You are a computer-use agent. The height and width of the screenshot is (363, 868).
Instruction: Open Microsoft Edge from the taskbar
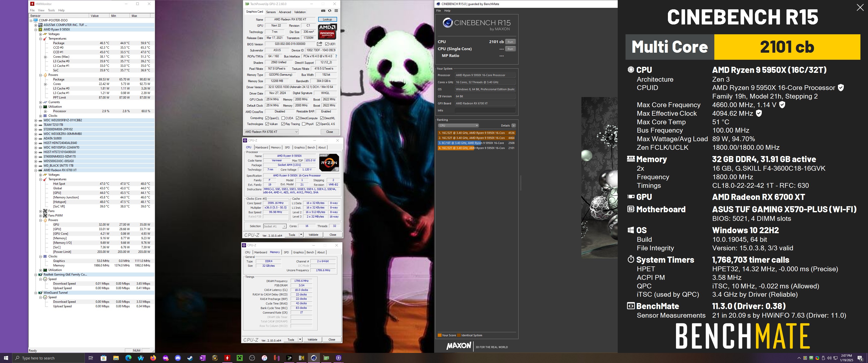[128, 358]
